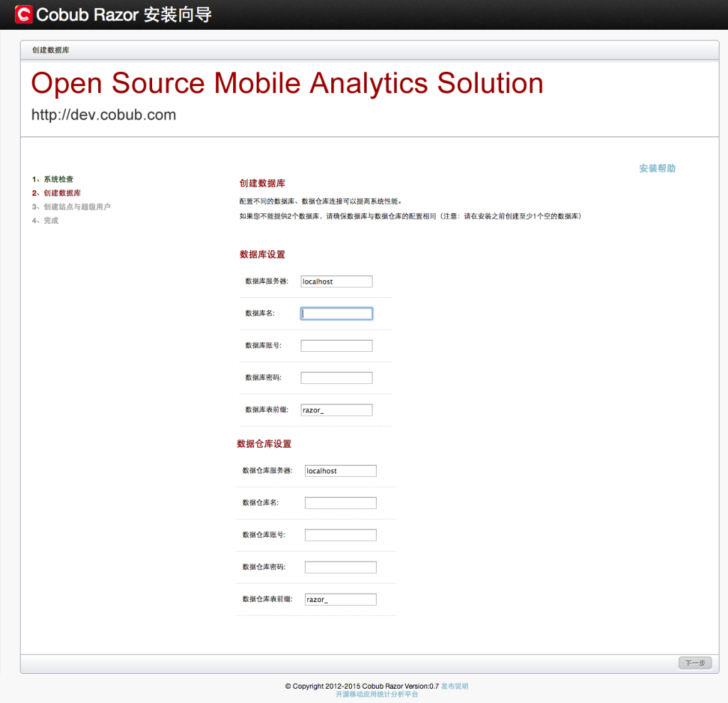This screenshot has height=703, width=728.
Task: Click the 数据仓库密码 field
Action: tap(341, 567)
